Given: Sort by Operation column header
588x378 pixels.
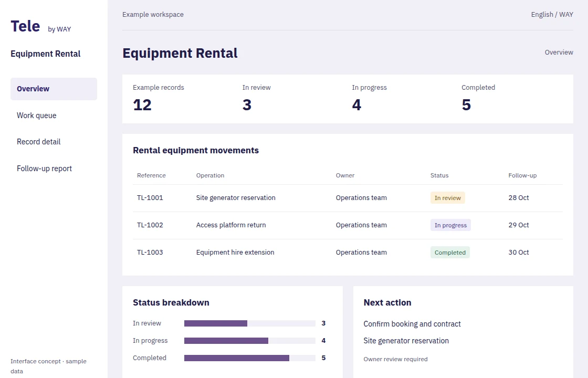Looking at the screenshot, I should pyautogui.click(x=210, y=175).
